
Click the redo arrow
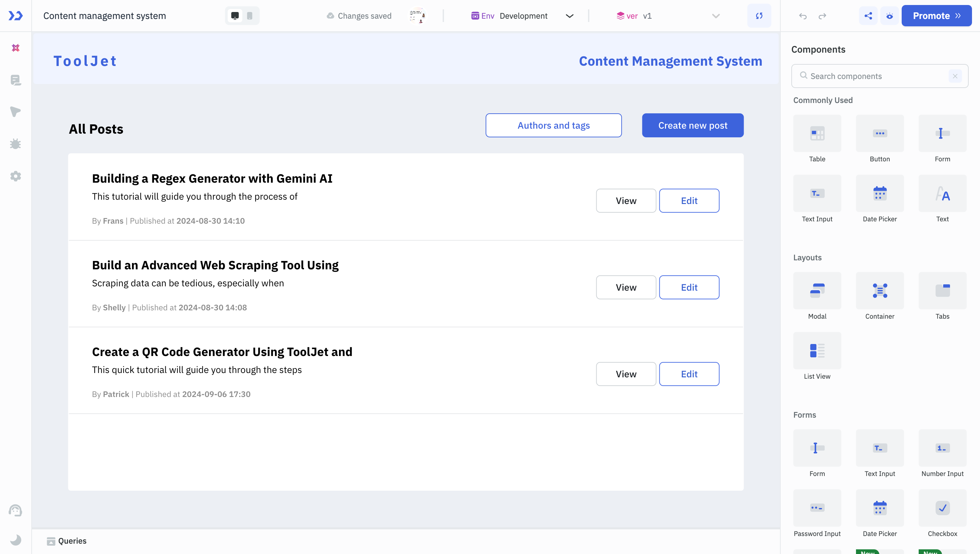coord(823,16)
